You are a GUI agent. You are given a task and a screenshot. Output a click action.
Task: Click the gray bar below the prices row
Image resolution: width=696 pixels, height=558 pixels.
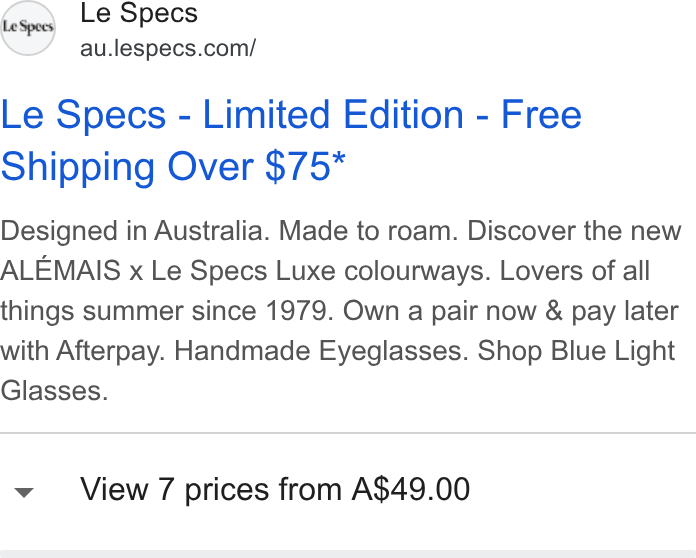pos(348,554)
